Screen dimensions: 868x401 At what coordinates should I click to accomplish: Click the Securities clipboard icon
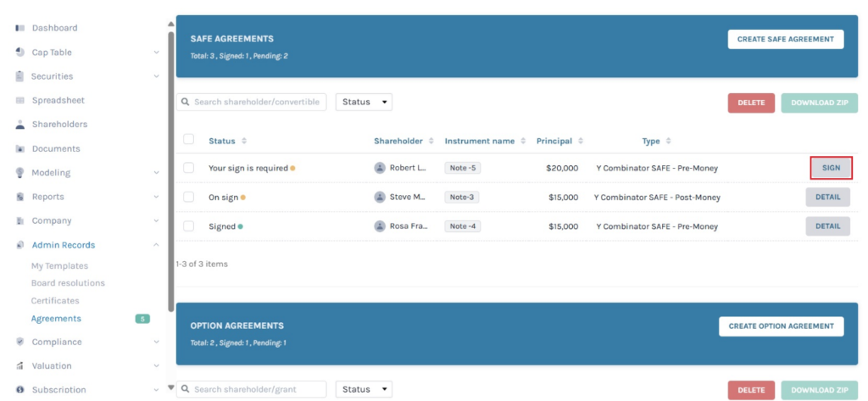point(19,76)
